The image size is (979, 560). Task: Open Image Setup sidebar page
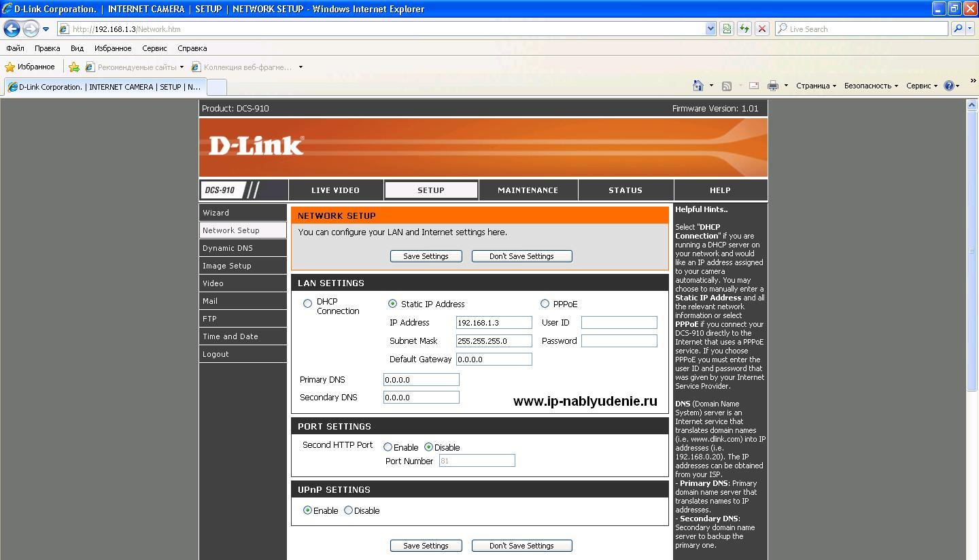tap(243, 266)
